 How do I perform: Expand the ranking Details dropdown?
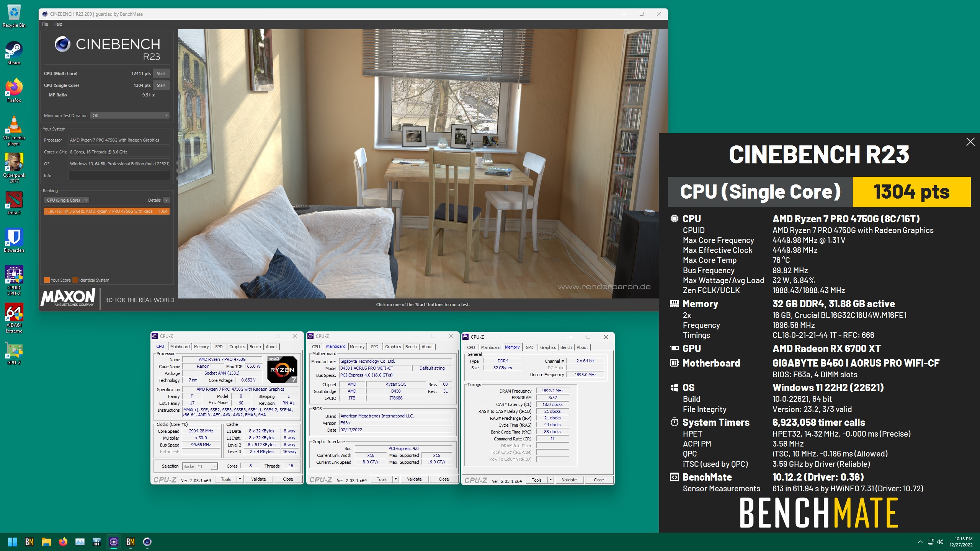166,200
